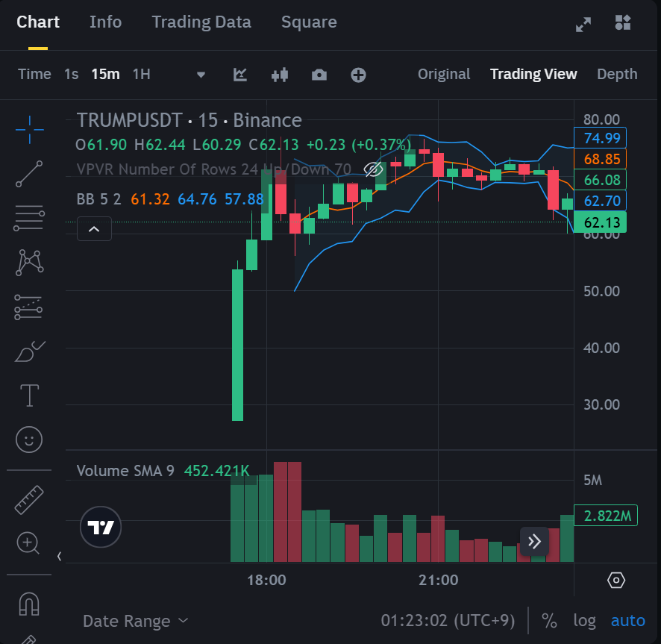Select the crosshair cursor tool
This screenshot has width=661, height=644.
[x=30, y=130]
